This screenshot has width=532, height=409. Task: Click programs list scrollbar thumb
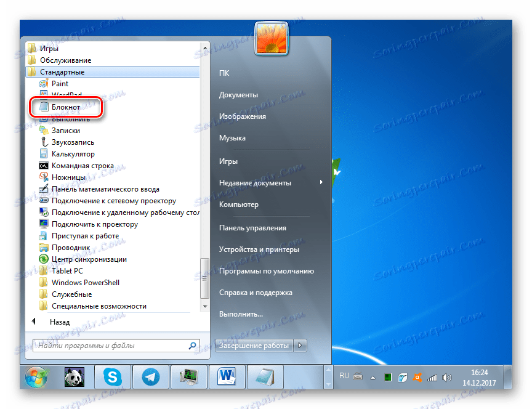[x=204, y=278]
